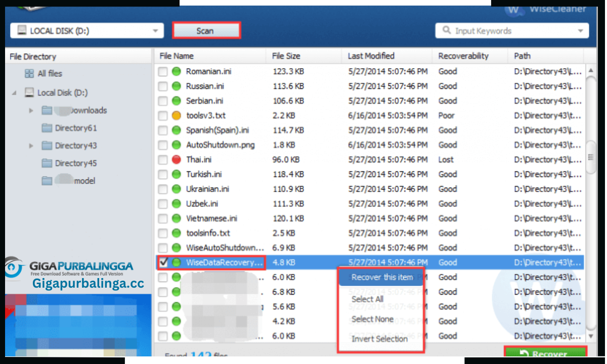Click green status icon of Spanish(Spain).ini
Image resolution: width=607 pixels, height=364 pixels.
pos(176,130)
